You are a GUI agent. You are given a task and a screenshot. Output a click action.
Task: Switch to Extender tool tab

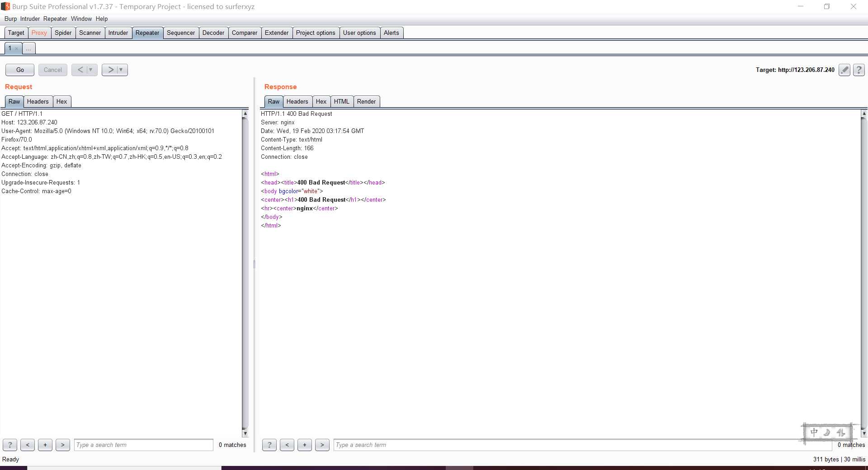click(277, 33)
